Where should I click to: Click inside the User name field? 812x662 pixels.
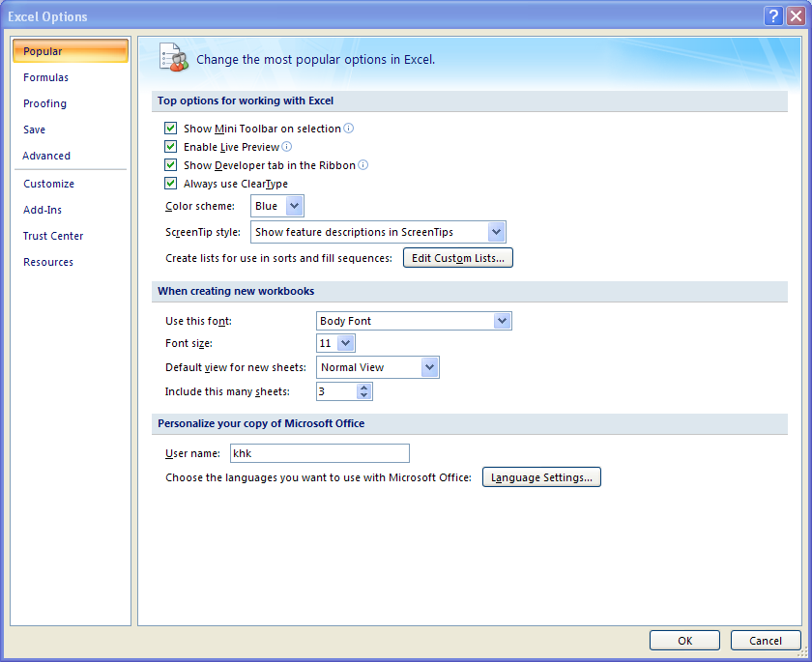319,453
